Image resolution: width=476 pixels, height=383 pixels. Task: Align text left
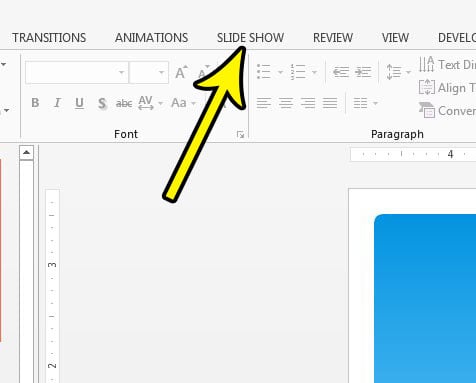[264, 103]
